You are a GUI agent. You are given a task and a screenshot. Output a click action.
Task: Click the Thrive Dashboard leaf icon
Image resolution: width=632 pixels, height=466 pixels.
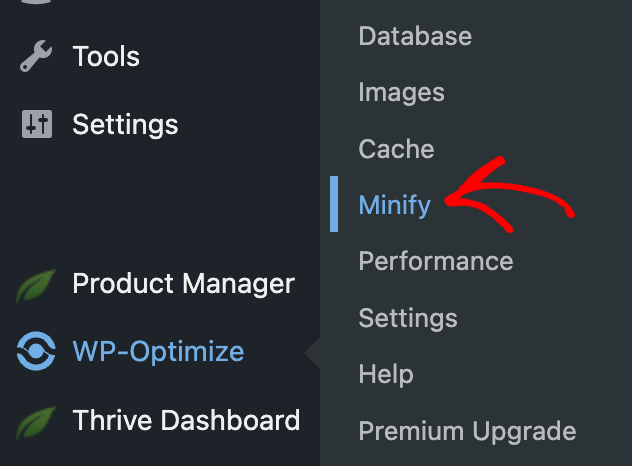(x=35, y=423)
